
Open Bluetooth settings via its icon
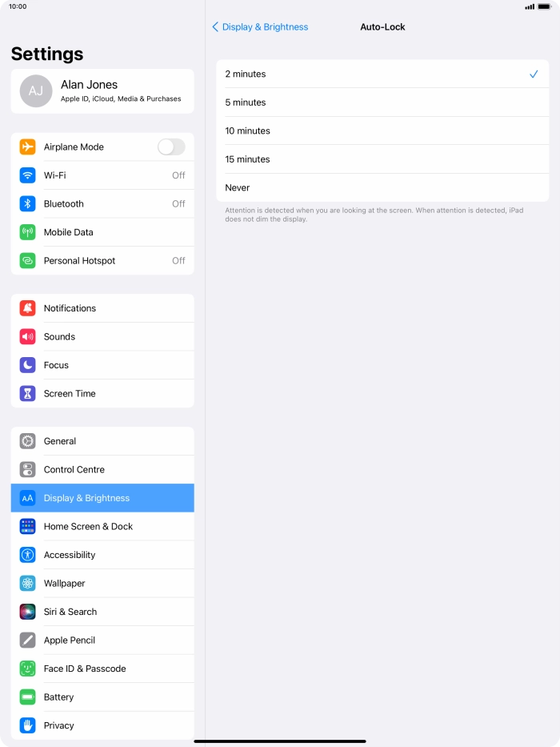click(x=28, y=204)
